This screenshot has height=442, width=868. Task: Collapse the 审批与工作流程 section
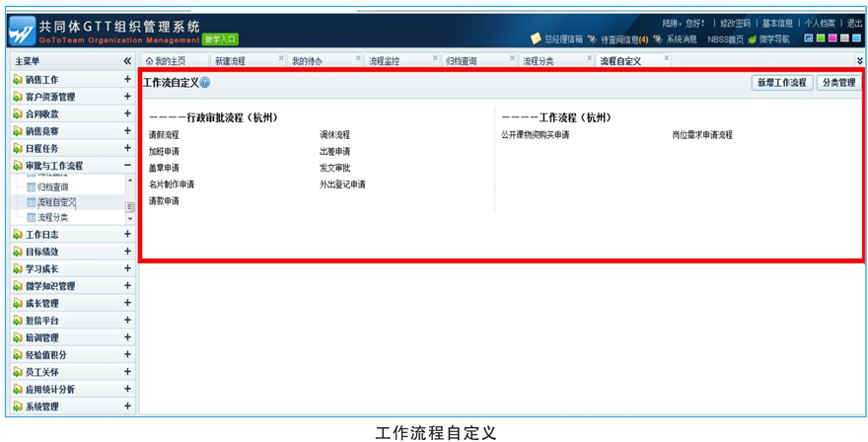click(127, 166)
